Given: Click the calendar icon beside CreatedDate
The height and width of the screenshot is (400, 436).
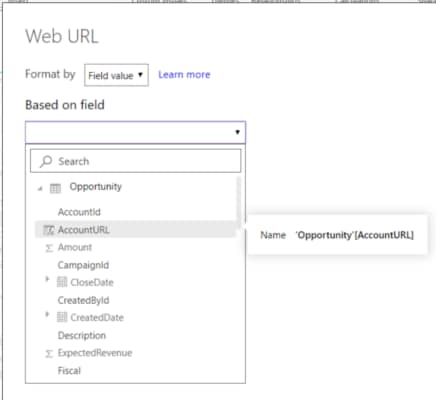Looking at the screenshot, I should (62, 317).
